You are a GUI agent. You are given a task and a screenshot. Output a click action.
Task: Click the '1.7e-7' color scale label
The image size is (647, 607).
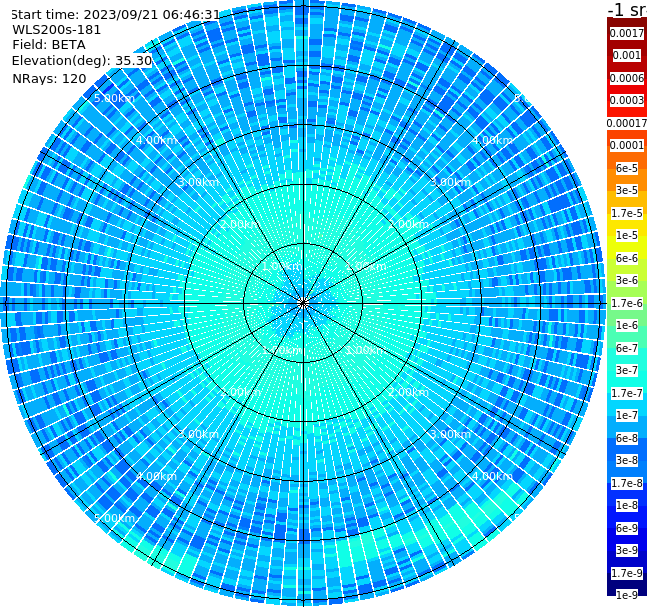[x=627, y=393]
